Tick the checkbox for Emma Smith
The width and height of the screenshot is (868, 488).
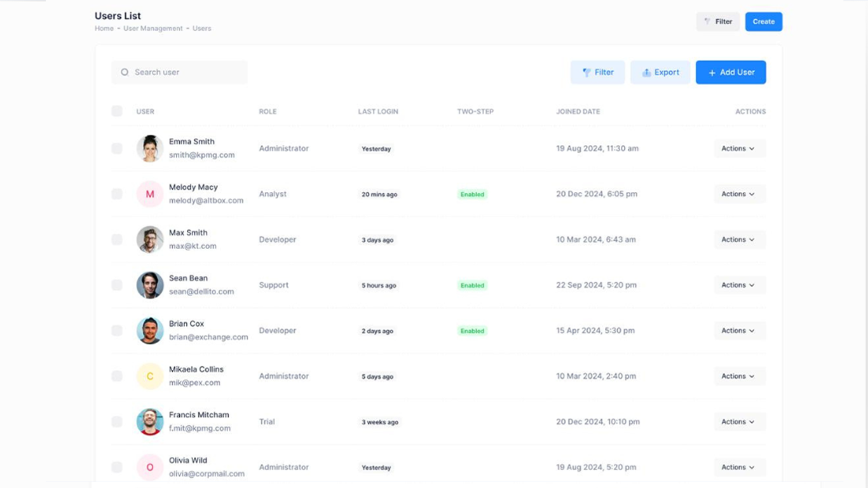[x=117, y=148]
